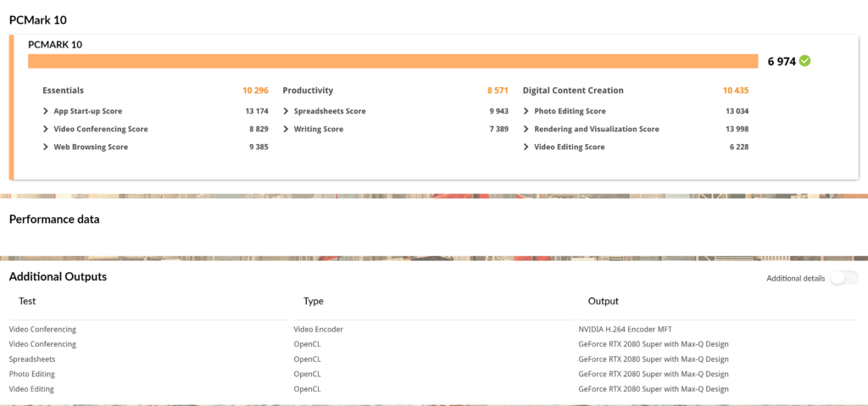Expand the Video Conferencing Score row

46,129
